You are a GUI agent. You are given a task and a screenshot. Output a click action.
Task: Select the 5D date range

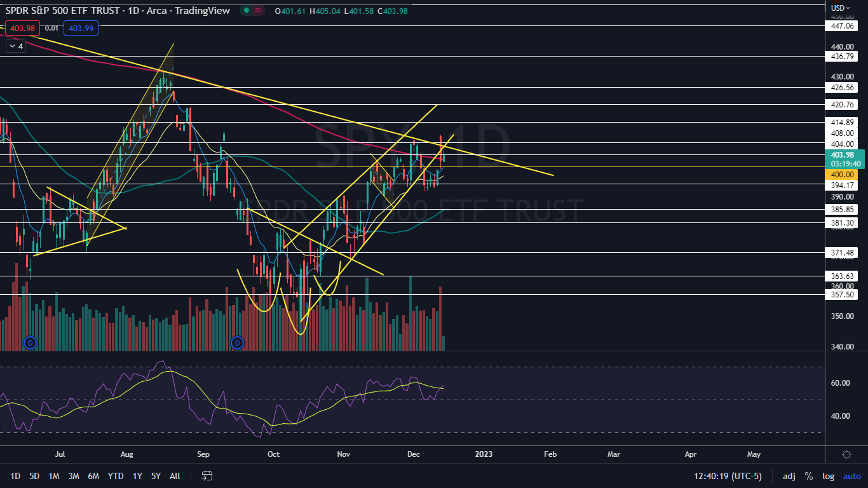click(34, 476)
